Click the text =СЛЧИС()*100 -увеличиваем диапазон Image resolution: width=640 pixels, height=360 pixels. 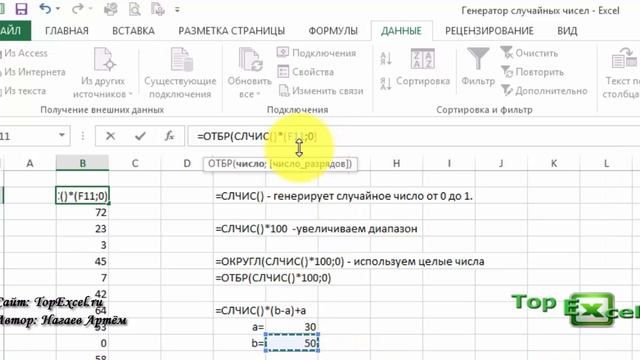(316, 229)
